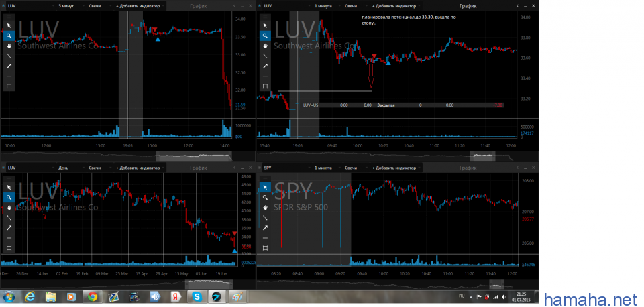This screenshot has width=644, height=307.
Task: Select zoom tool in LUV daily chart
Action: coord(9,198)
